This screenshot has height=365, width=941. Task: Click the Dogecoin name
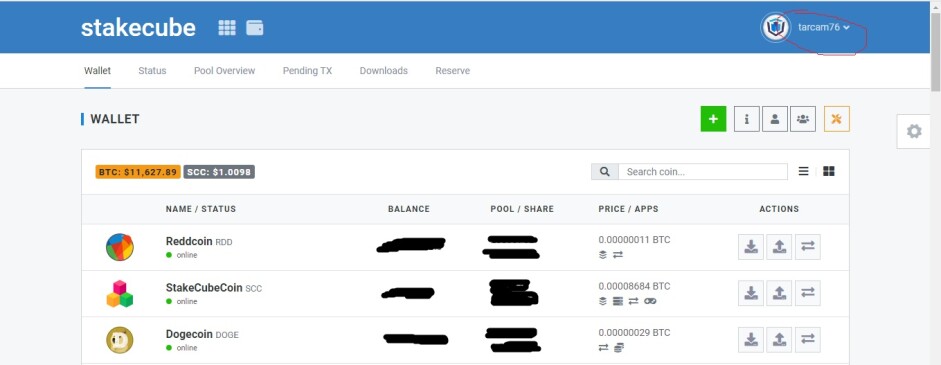(190, 334)
